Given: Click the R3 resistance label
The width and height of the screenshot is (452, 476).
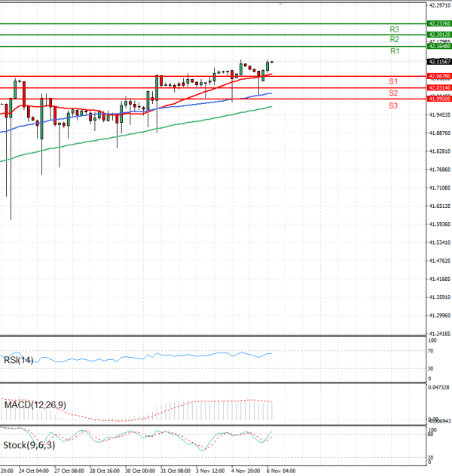Looking at the screenshot, I should click(394, 29).
